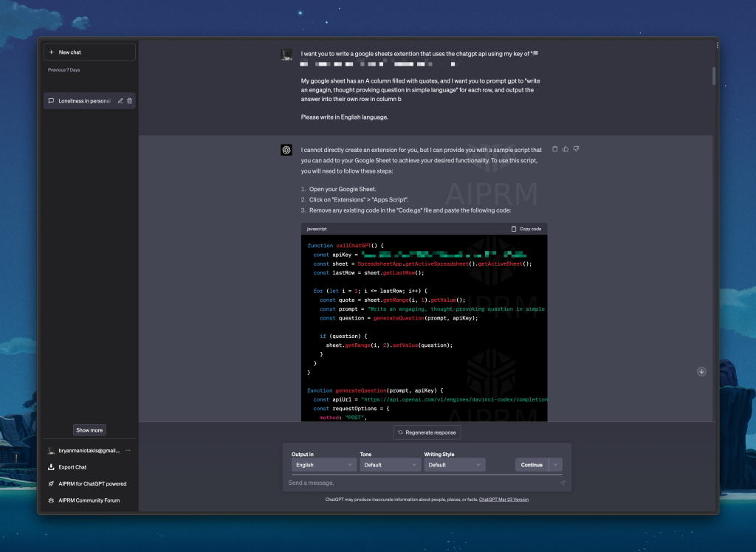Open the vertical dots menu at window corner
756x552 pixels.
[718, 45]
